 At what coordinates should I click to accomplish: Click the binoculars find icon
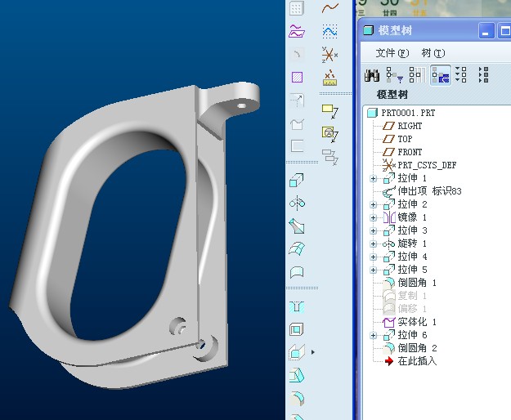click(372, 75)
